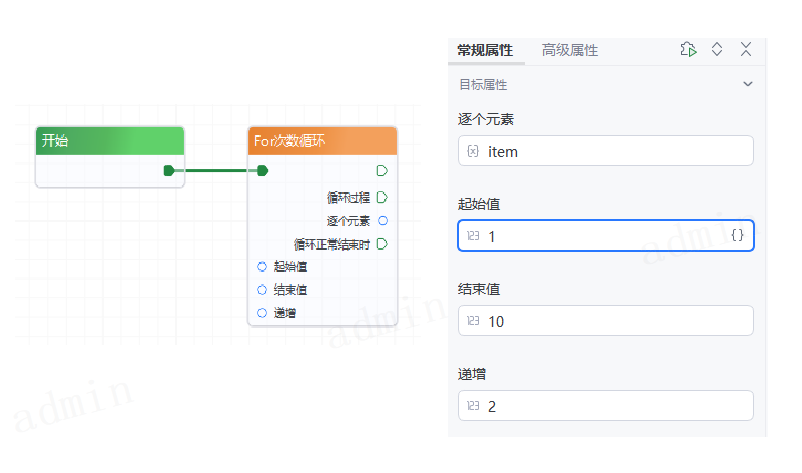The image size is (802, 473).
Task: Click the 结束值 input field with 10
Action: click(x=605, y=321)
